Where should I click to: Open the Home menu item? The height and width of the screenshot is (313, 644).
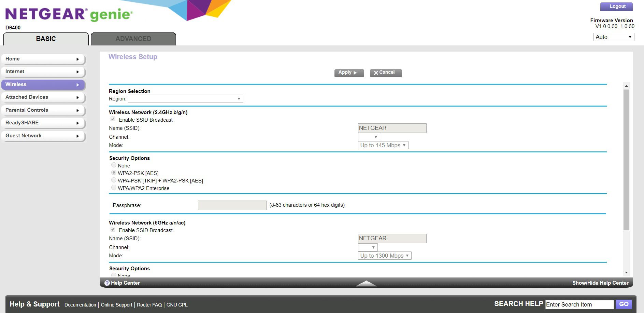43,59
